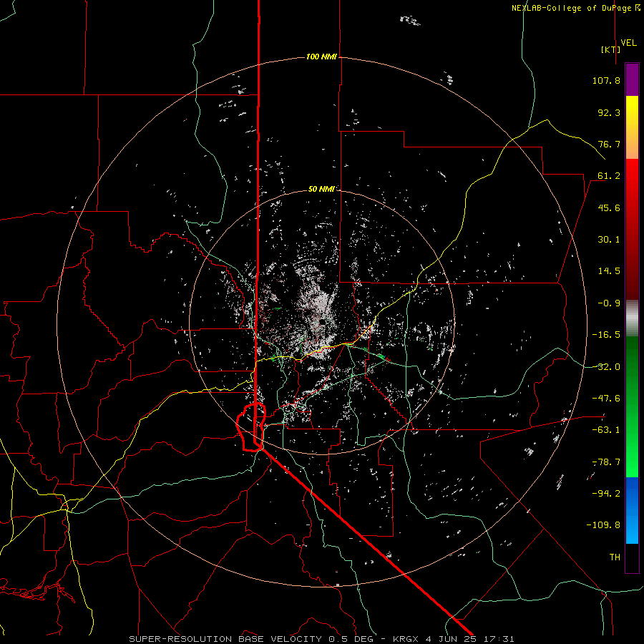
Task: Select the 61.2 velocity scale value
Action: 609,176
